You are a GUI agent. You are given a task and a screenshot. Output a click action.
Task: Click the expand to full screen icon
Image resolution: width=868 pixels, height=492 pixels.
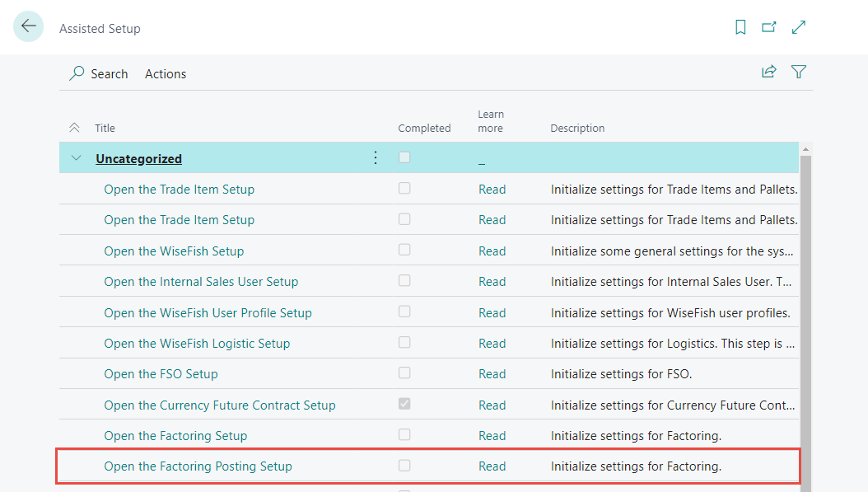click(798, 27)
